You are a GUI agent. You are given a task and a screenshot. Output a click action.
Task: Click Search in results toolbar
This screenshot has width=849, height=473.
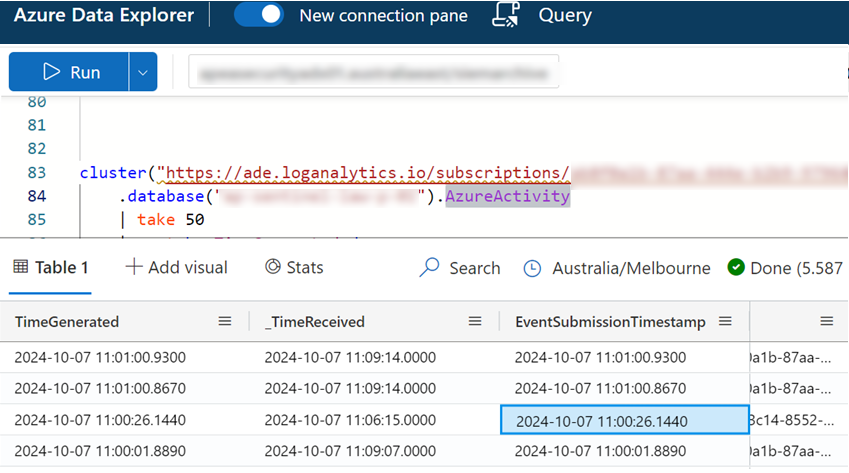click(460, 268)
